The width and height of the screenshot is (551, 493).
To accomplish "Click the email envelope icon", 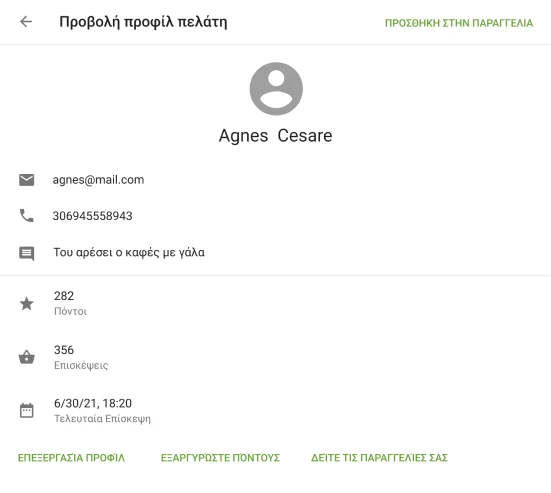I will [x=26, y=180].
